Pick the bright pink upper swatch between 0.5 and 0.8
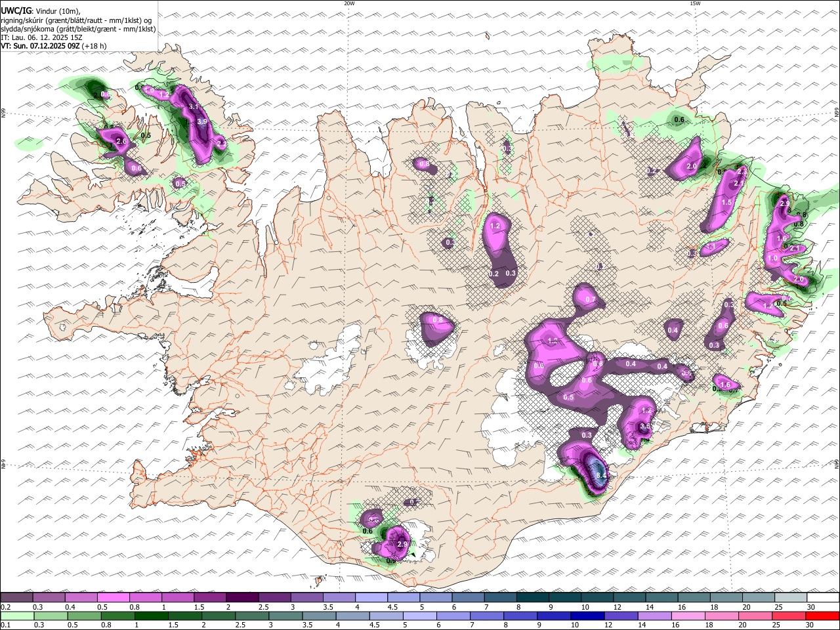840x630 pixels. coord(113,598)
